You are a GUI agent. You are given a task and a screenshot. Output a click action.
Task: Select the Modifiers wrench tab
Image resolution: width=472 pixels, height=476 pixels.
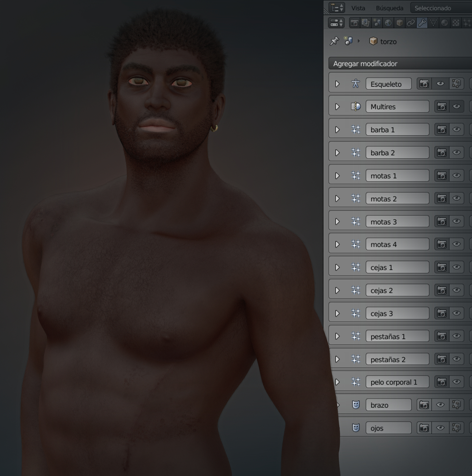[x=422, y=23]
